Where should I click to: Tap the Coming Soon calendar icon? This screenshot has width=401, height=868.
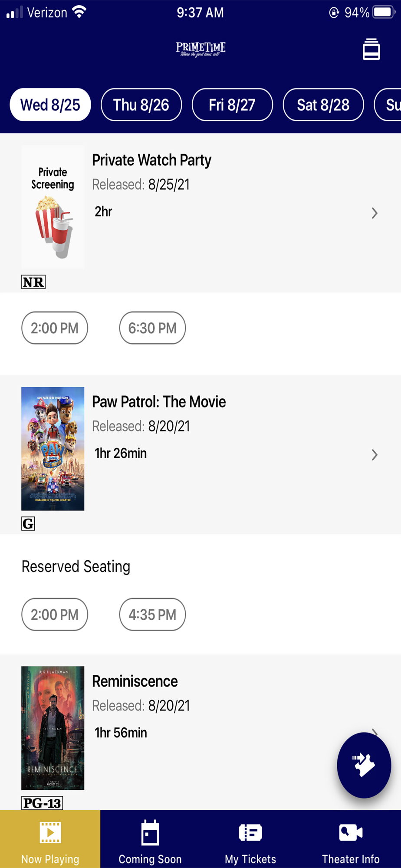click(x=150, y=833)
